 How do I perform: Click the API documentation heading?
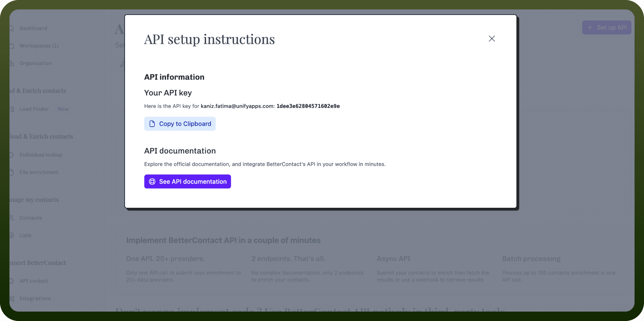pyautogui.click(x=180, y=151)
